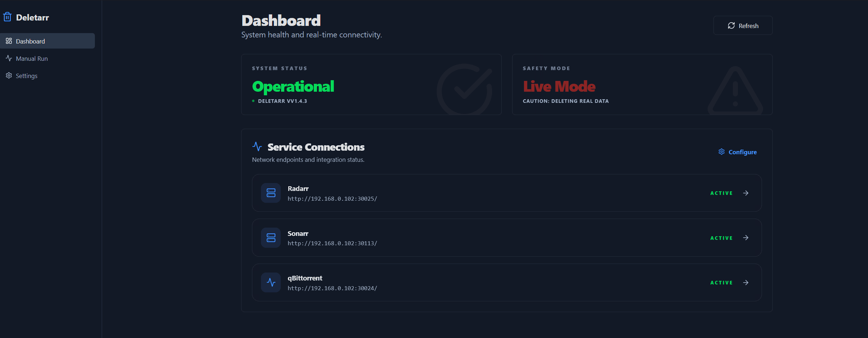Image resolution: width=868 pixels, height=338 pixels.
Task: Click the Manual Run pulse icon
Action: [9, 58]
